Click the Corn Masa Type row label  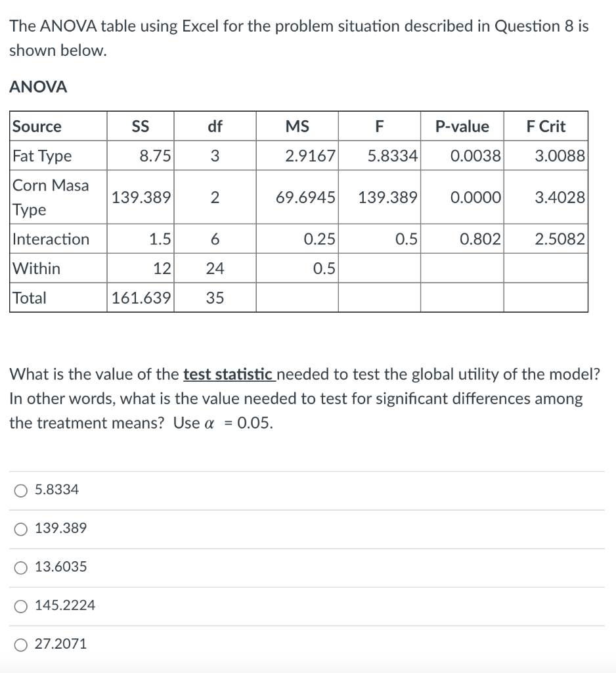tap(49, 197)
